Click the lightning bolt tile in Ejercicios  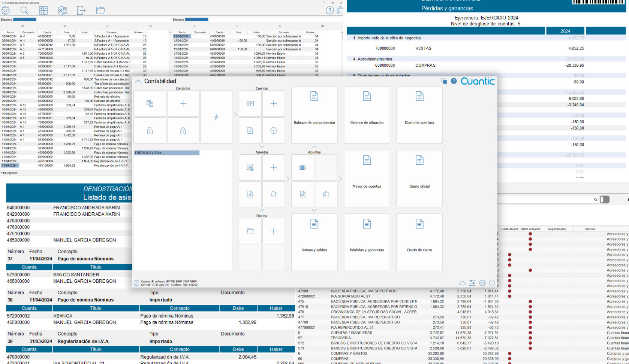click(216, 117)
